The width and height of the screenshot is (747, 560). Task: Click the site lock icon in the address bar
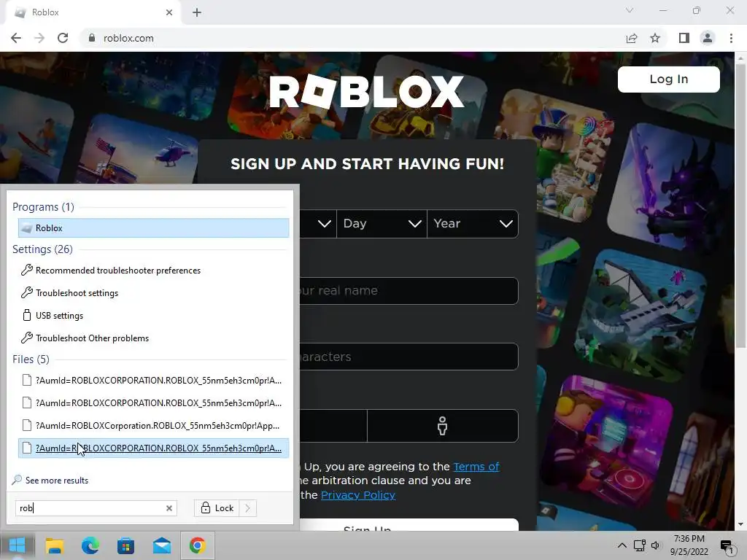click(x=92, y=38)
